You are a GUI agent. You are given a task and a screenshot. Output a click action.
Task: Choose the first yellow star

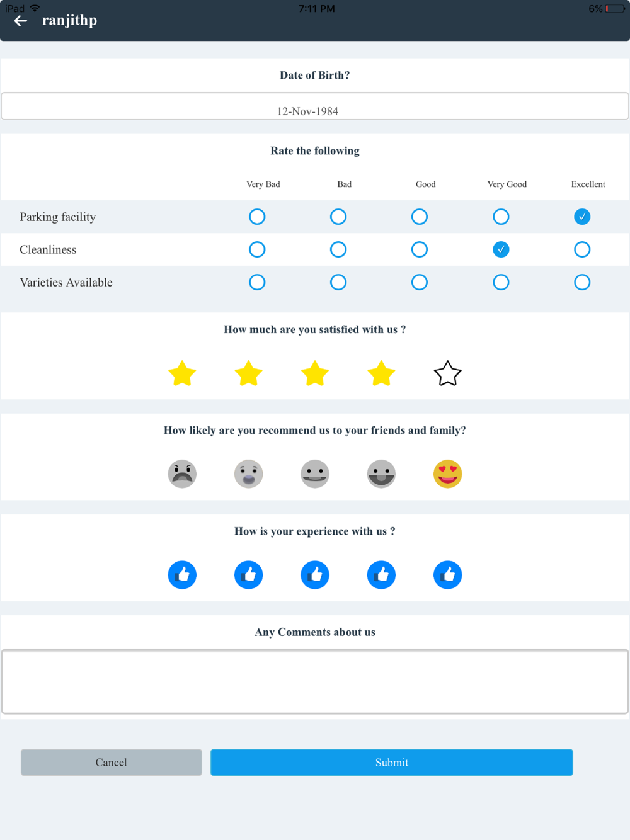pos(182,373)
